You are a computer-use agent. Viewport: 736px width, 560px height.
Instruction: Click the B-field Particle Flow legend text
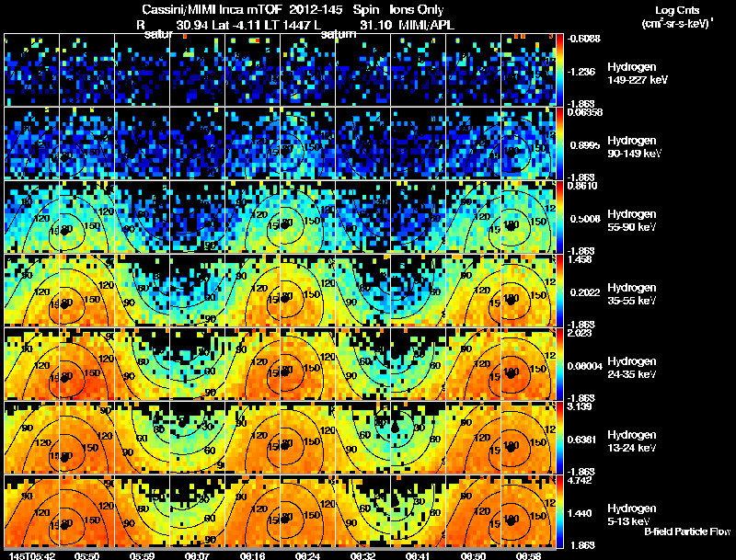click(687, 531)
